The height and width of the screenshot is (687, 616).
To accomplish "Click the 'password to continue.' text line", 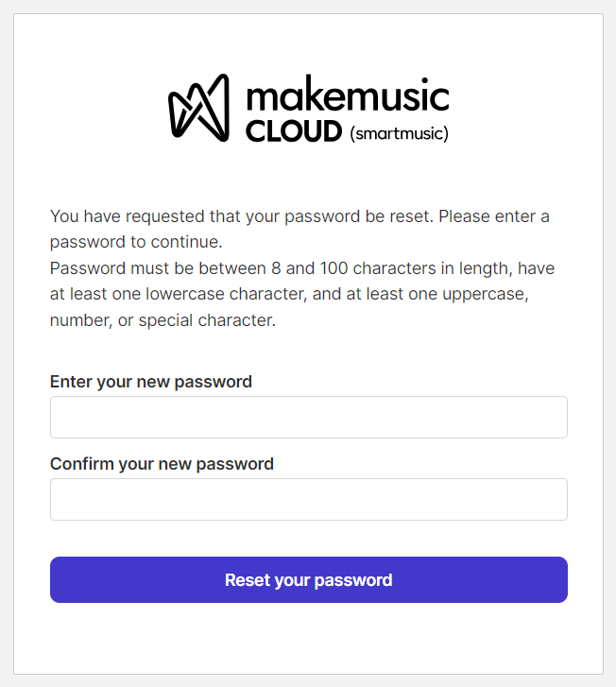I will [x=135, y=240].
